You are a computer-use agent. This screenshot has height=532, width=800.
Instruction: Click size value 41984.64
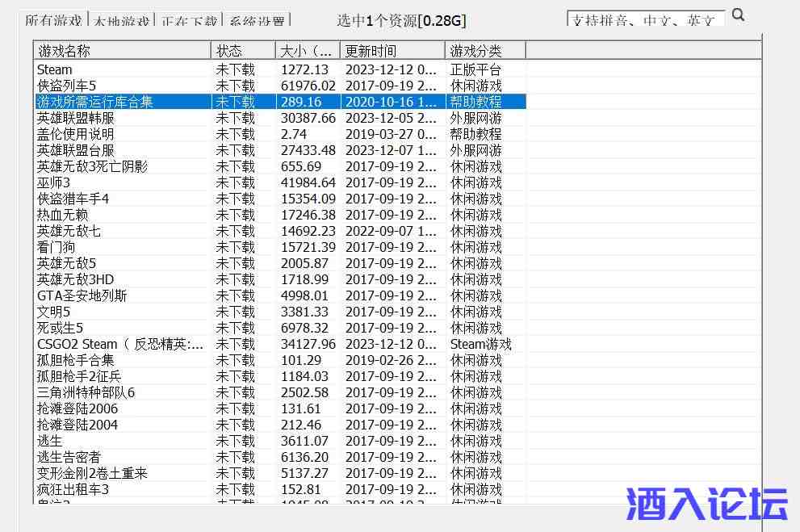pyautogui.click(x=308, y=182)
